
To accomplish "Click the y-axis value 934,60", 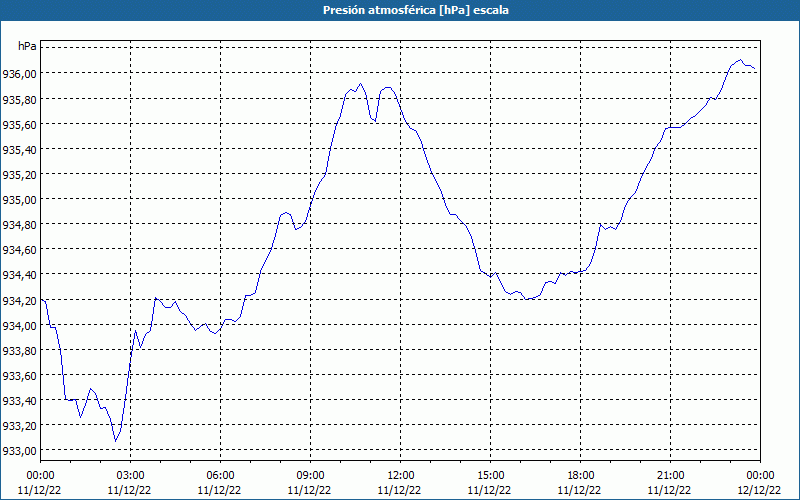I will (19, 250).
